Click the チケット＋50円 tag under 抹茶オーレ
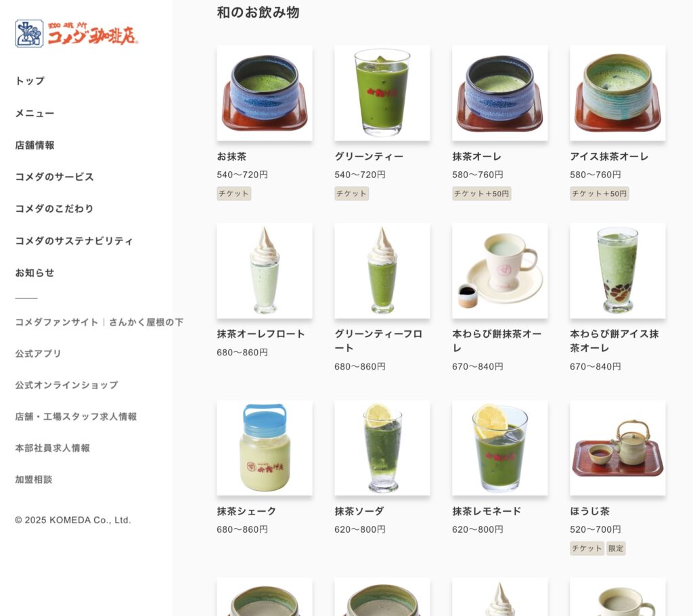693x616 pixels. pos(482,193)
